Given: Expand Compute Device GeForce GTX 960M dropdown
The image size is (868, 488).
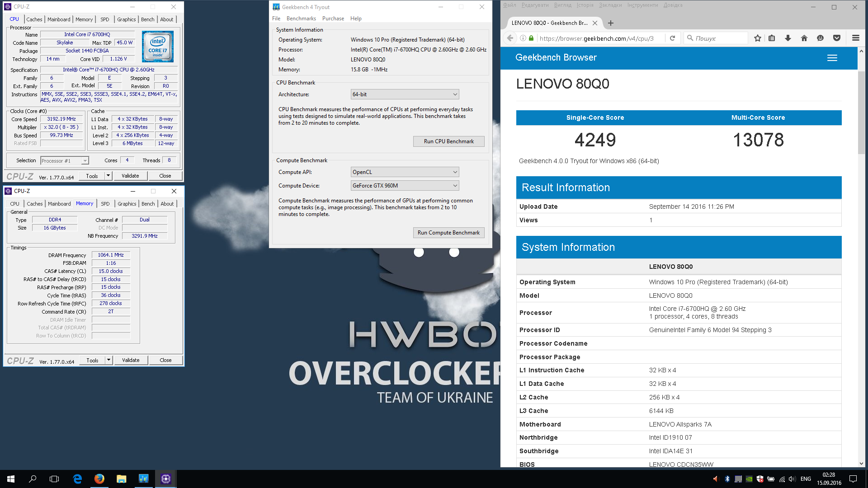Looking at the screenshot, I should click(405, 186).
